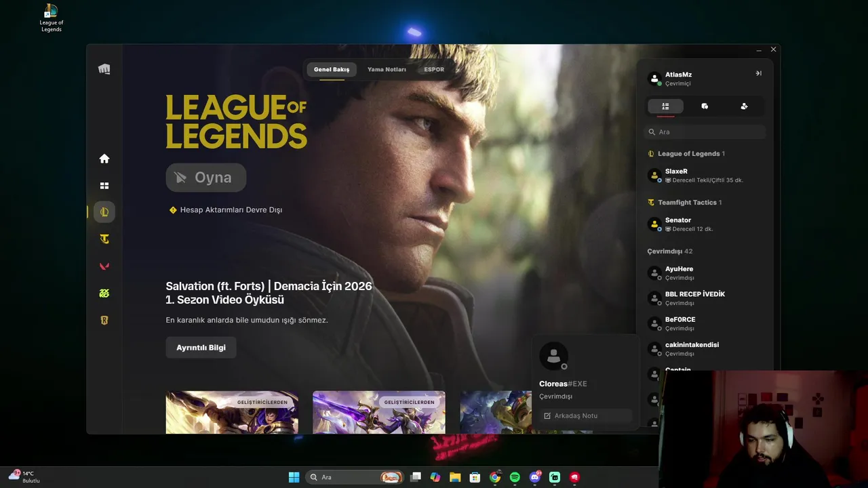Open Google Chrome from the taskbar
The image size is (868, 488).
[x=495, y=477]
